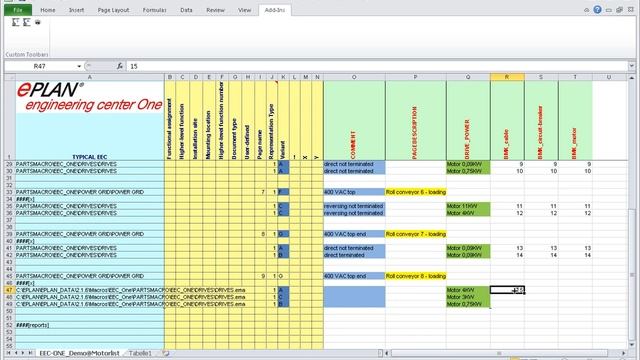
Task: Select column header T
Action: (575, 77)
